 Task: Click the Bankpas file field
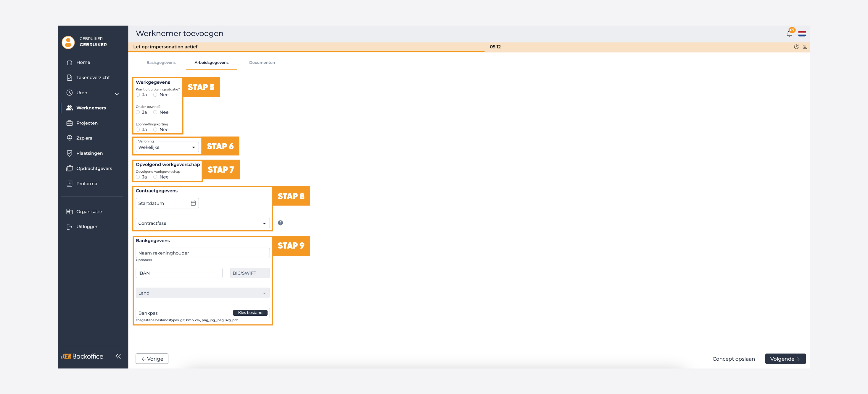[202, 313]
